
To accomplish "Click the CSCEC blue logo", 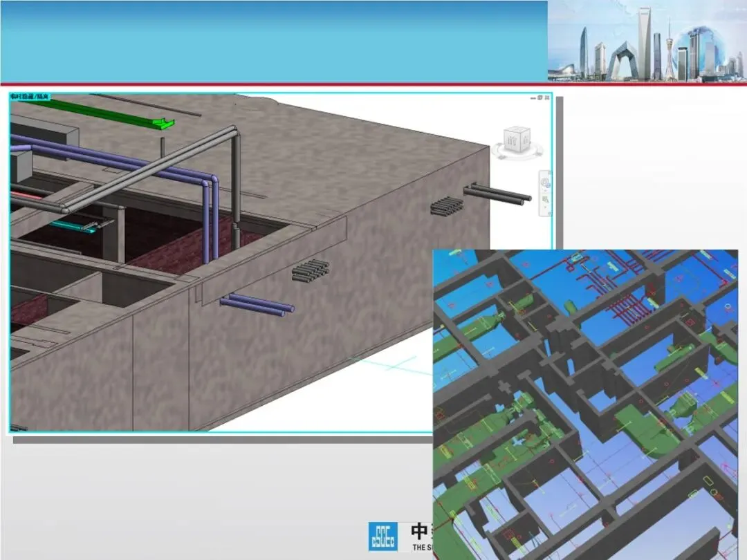I will coord(383,536).
